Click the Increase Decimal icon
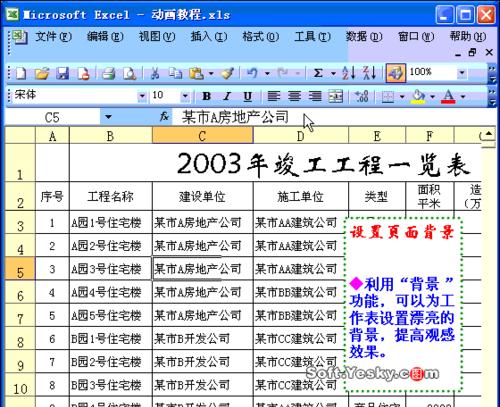The height and width of the screenshot is (407, 500). [x=361, y=96]
